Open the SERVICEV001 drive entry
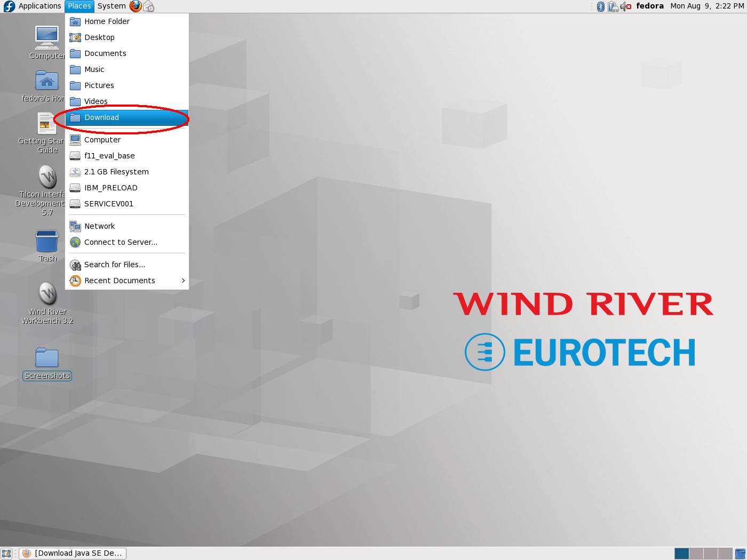 pyautogui.click(x=127, y=204)
